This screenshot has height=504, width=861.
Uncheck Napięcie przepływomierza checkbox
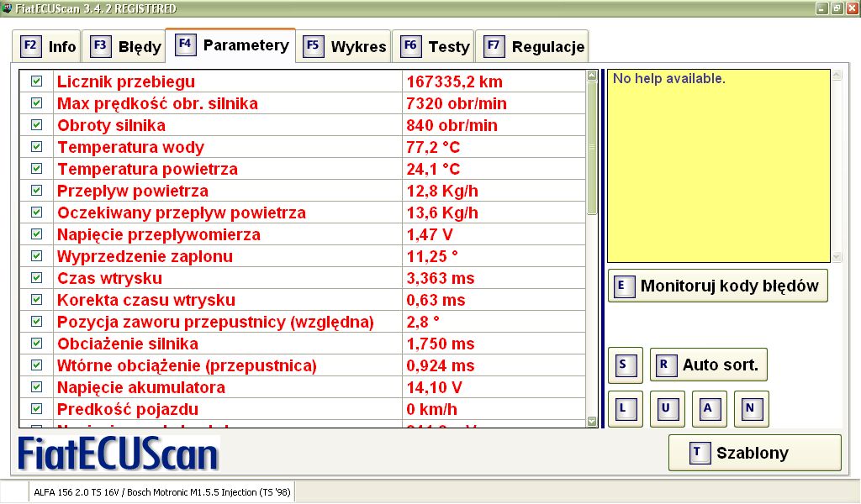pos(36,234)
